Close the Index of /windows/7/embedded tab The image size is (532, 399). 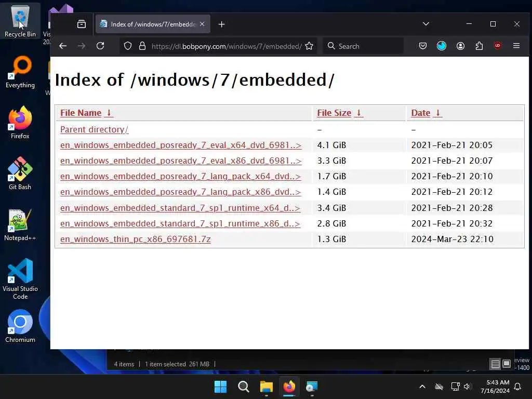(x=202, y=24)
